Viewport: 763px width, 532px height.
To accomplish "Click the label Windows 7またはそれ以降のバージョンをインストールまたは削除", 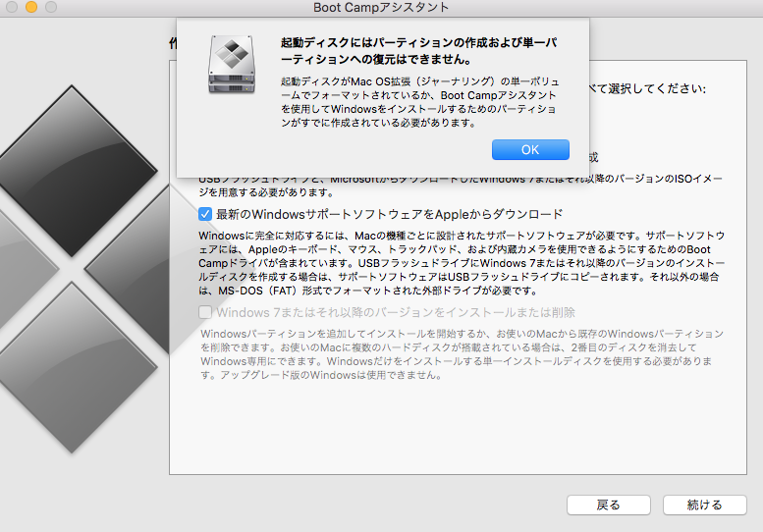I will point(396,312).
